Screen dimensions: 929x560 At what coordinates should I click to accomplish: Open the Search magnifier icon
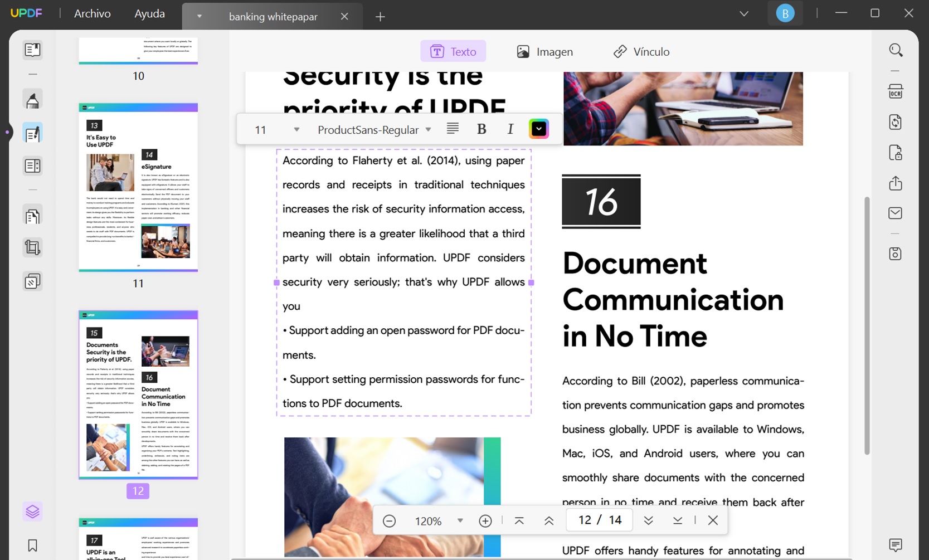point(896,50)
